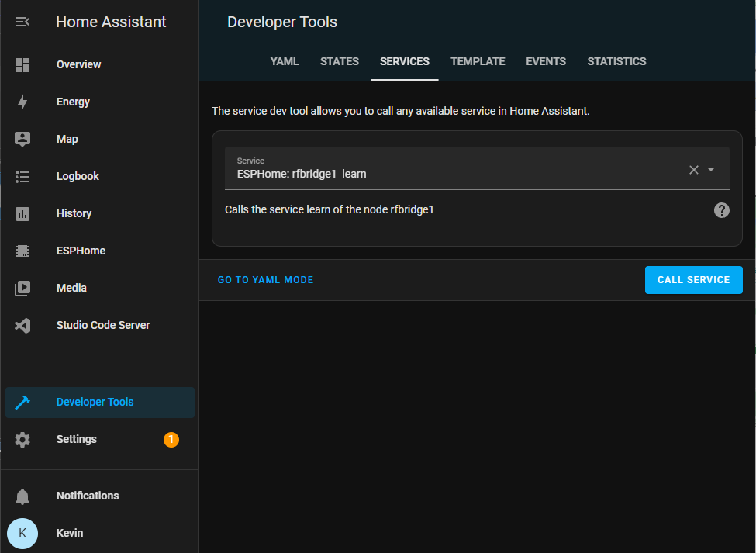
Task: Open the ESPHome chip icon
Action: (x=22, y=251)
